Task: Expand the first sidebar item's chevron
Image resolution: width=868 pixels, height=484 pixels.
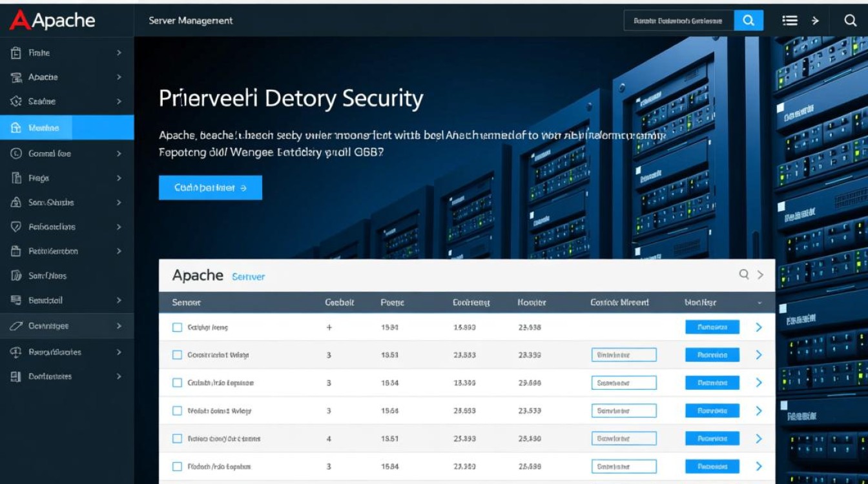Action: tap(119, 53)
